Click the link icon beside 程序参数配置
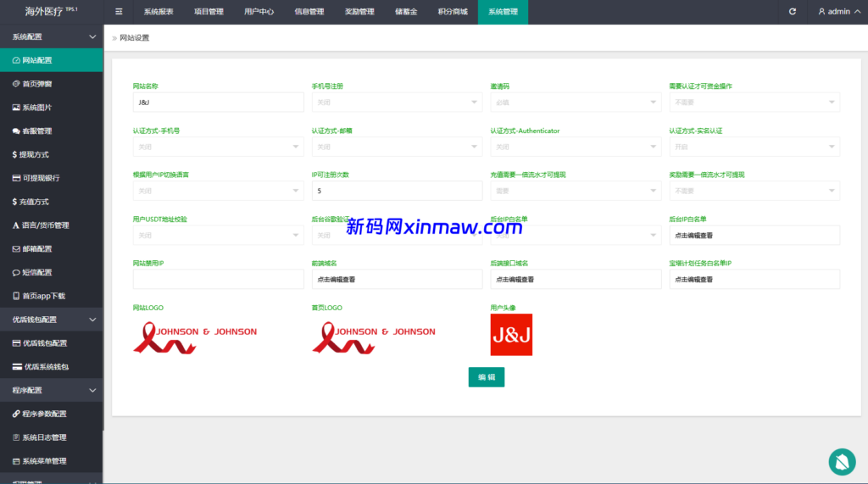 (x=16, y=414)
